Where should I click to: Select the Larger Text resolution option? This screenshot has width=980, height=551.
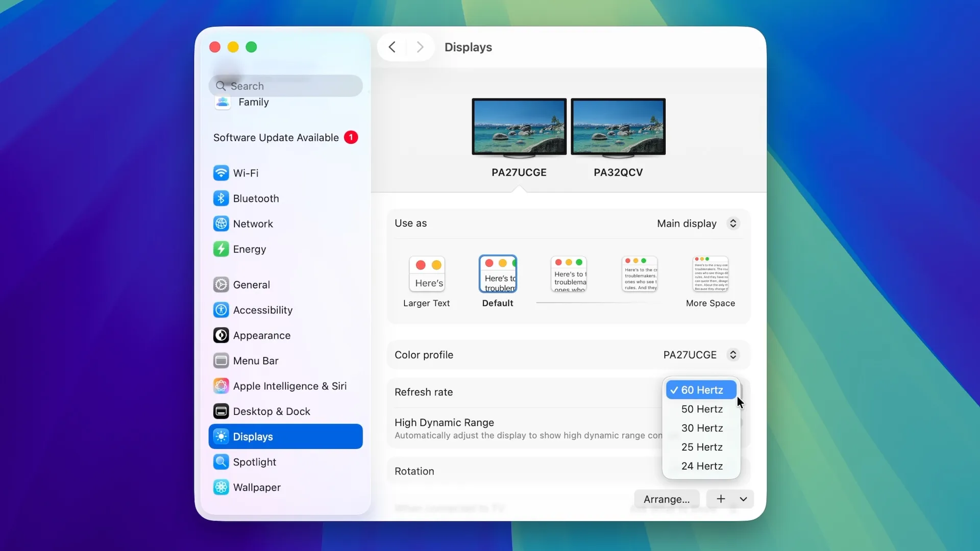point(427,274)
